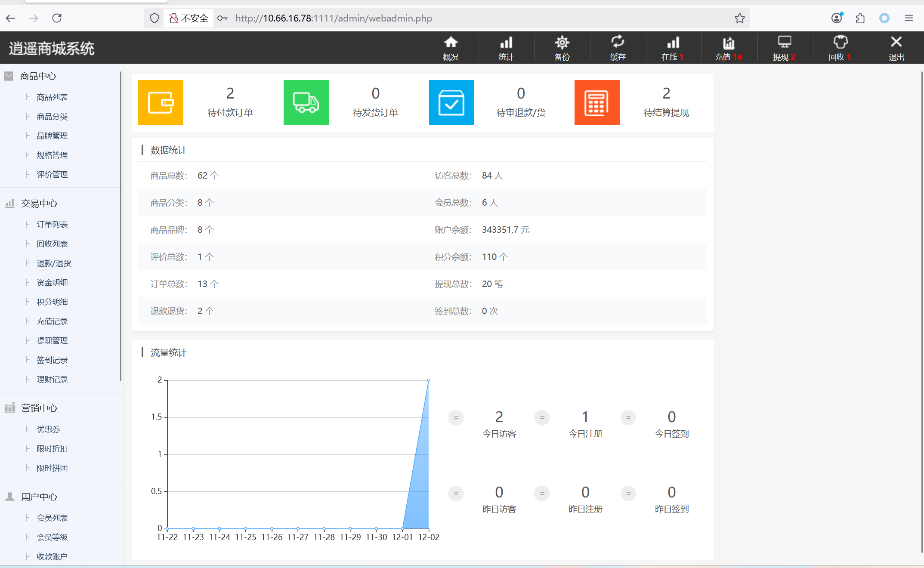Click the yellow 待付款订单 wallet tile
Image resolution: width=924 pixels, height=568 pixels.
(x=161, y=102)
